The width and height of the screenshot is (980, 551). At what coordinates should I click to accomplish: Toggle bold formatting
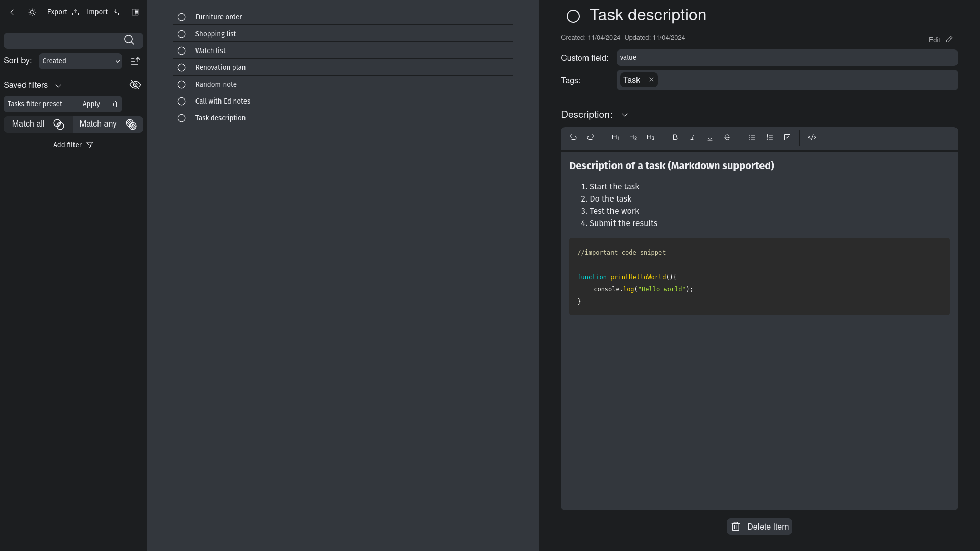tap(675, 138)
